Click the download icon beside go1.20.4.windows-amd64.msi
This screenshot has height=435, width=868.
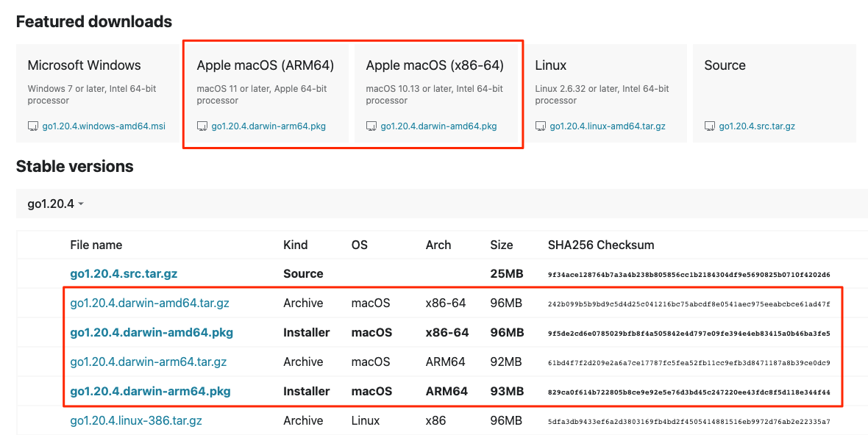33,126
